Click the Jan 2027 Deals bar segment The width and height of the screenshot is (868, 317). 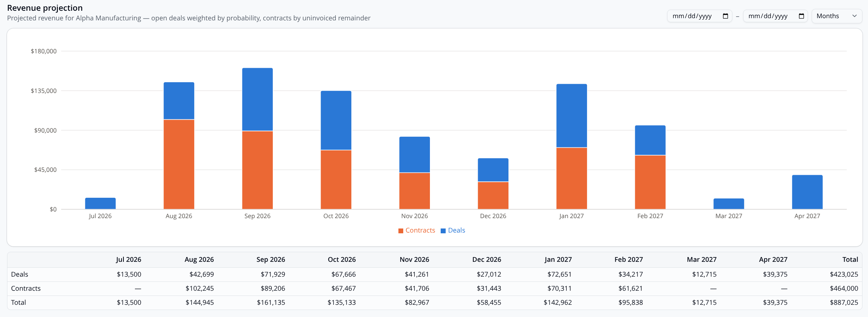tap(572, 116)
